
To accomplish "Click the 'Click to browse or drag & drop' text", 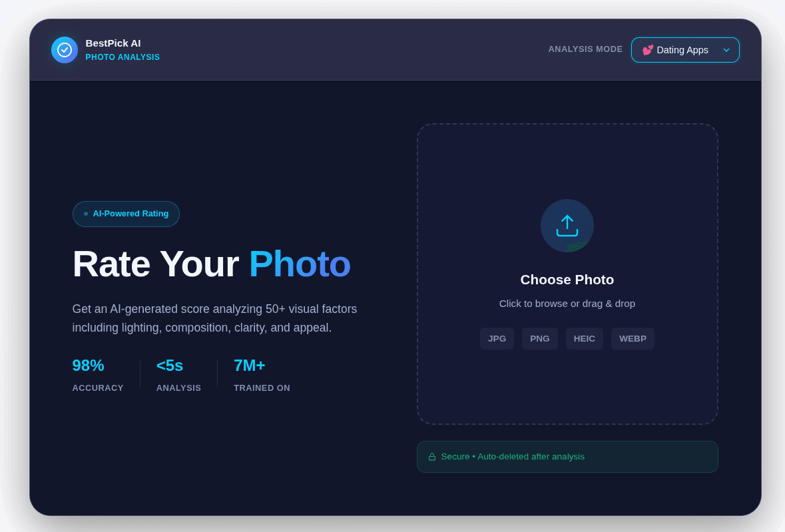I will point(567,304).
